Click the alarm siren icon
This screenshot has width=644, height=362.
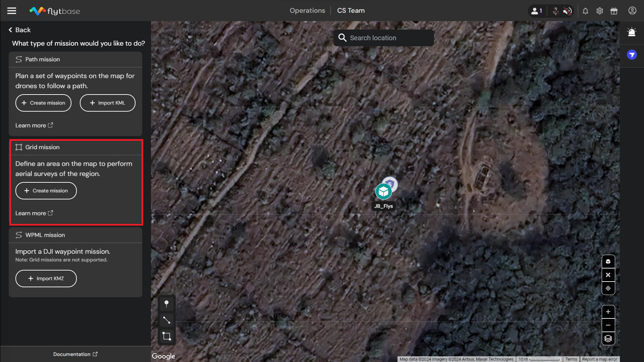(x=632, y=32)
